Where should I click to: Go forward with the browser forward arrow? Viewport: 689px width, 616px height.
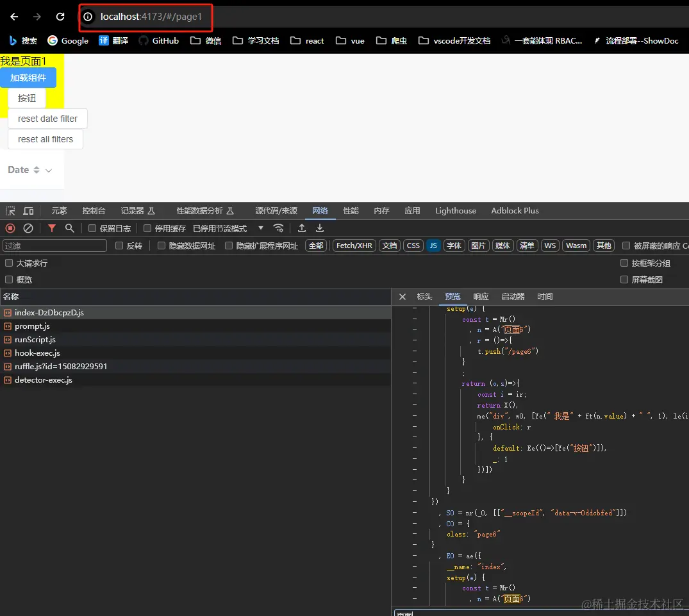pyautogui.click(x=37, y=17)
